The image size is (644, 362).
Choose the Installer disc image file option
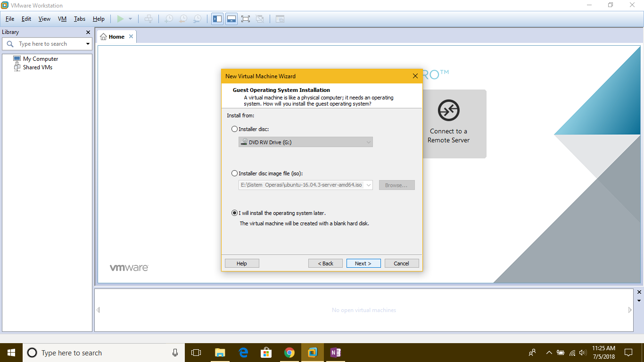(x=234, y=173)
